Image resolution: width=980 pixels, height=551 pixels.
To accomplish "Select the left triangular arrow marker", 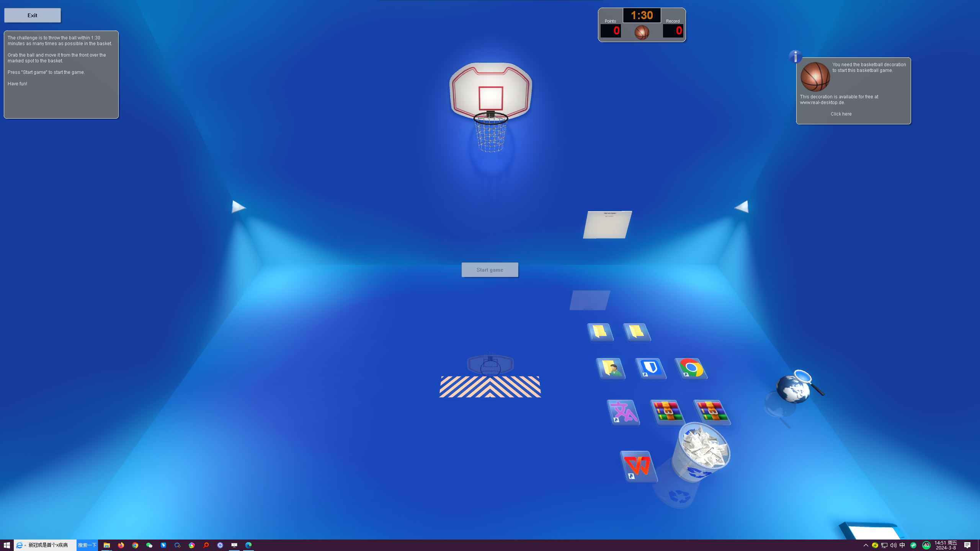I will click(238, 207).
